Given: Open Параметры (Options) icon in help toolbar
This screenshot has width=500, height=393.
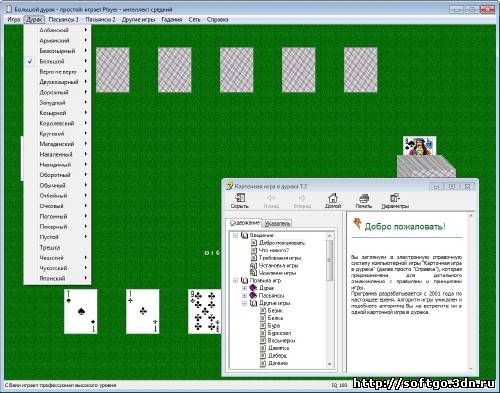Looking at the screenshot, I should click(x=395, y=198).
